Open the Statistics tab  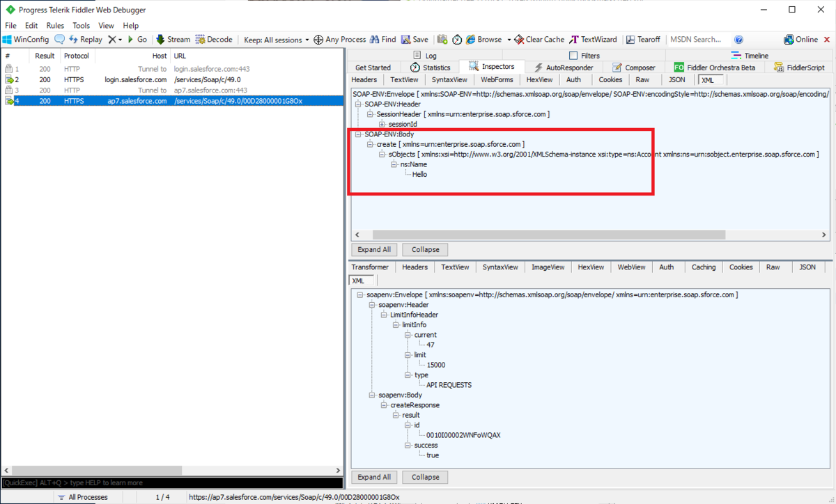[x=431, y=68]
